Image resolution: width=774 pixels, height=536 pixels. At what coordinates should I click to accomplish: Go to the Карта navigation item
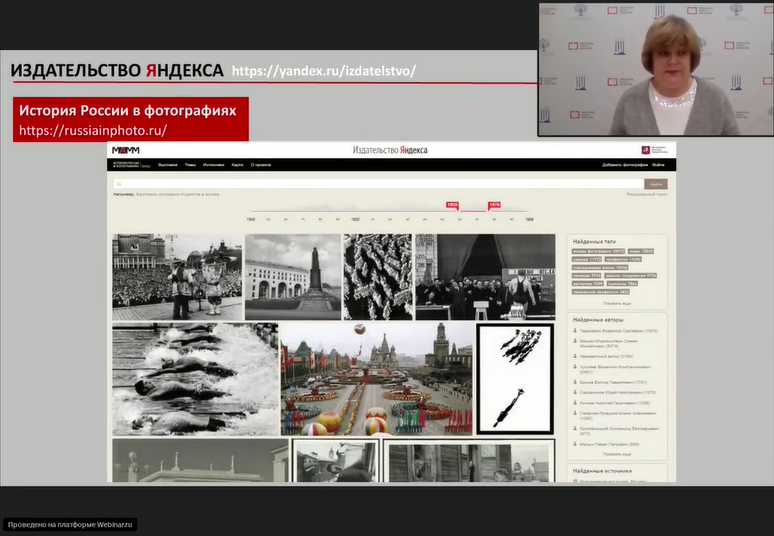[237, 164]
